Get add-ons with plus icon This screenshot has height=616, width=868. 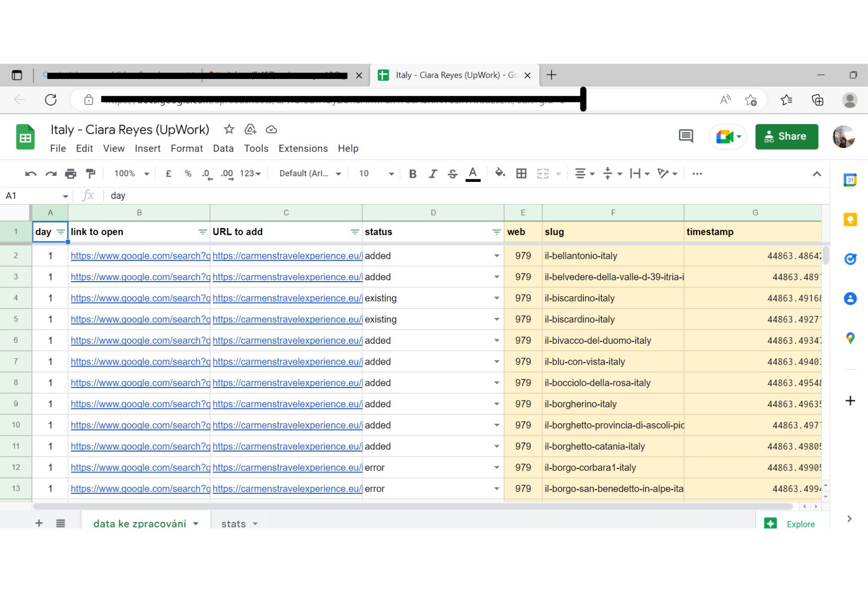850,400
